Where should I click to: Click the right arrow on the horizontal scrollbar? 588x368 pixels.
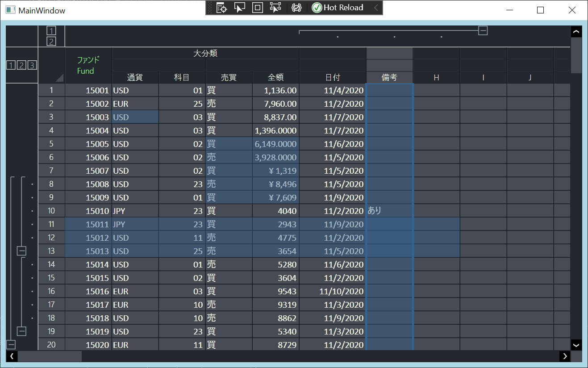coord(565,356)
